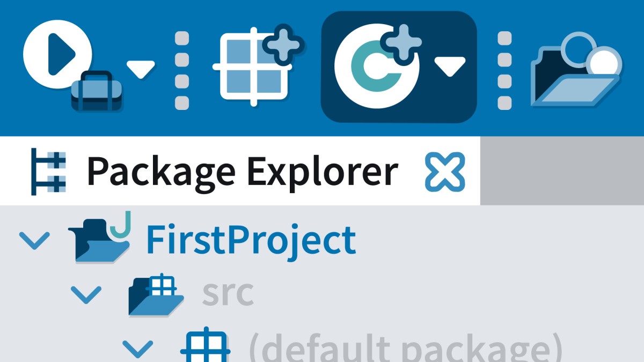Close the Package Explorer view

pos(445,172)
